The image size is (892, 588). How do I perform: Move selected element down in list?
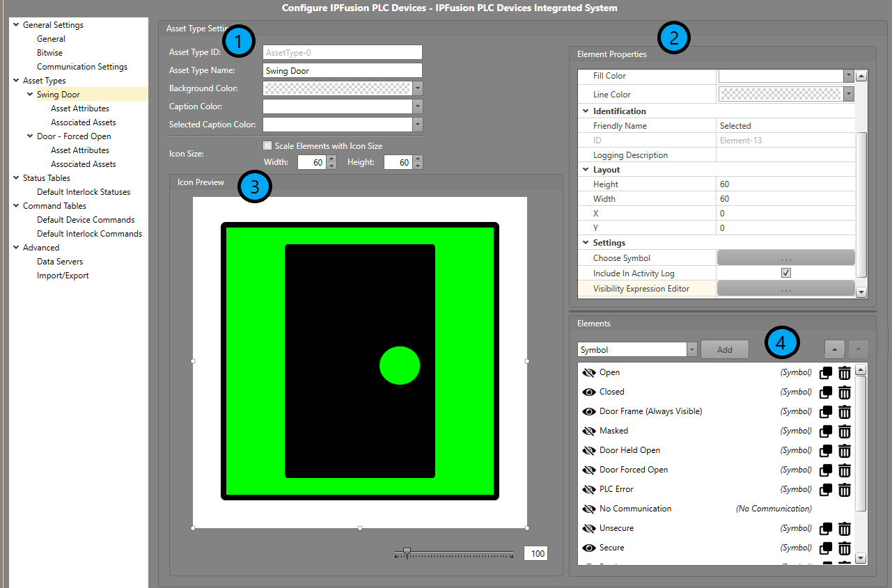click(x=858, y=349)
